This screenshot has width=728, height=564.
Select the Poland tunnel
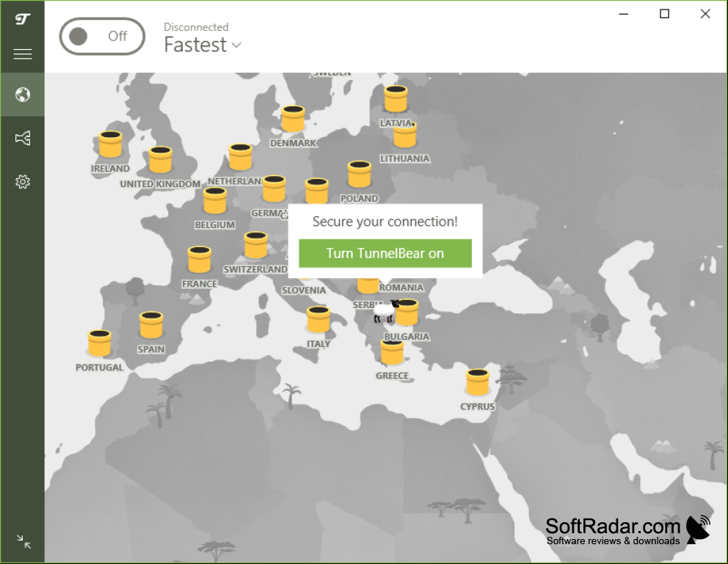pos(360,174)
